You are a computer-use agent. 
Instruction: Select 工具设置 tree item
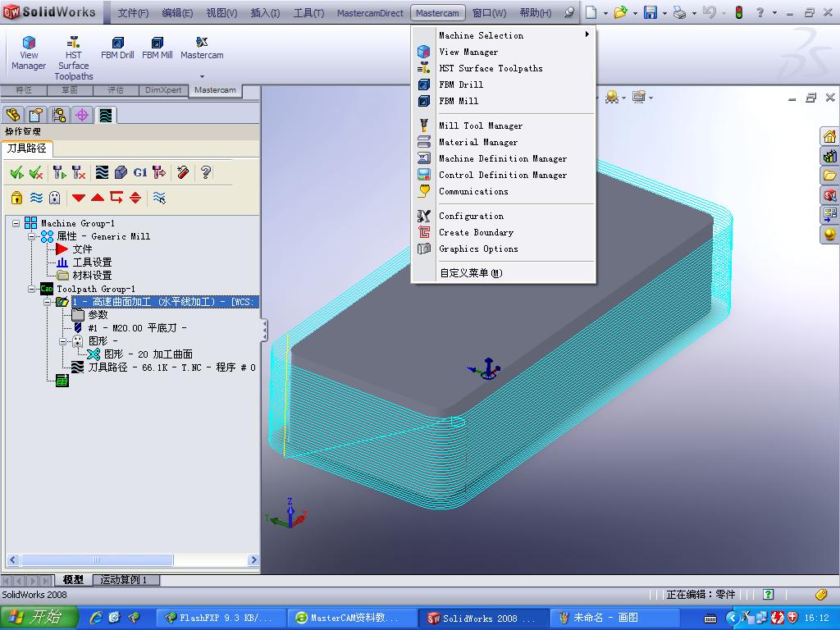pos(92,262)
